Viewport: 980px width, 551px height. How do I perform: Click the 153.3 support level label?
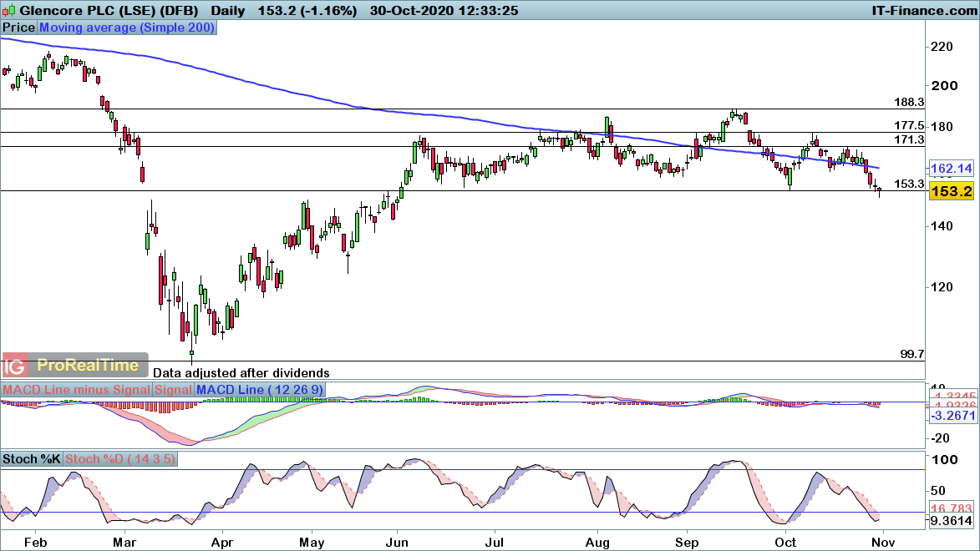[x=909, y=184]
